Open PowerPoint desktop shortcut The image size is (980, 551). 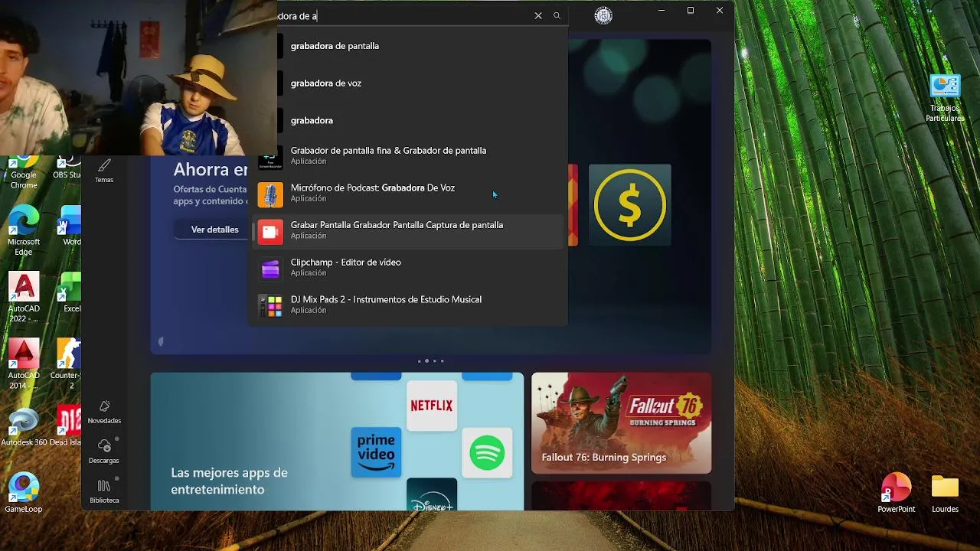coord(897,494)
